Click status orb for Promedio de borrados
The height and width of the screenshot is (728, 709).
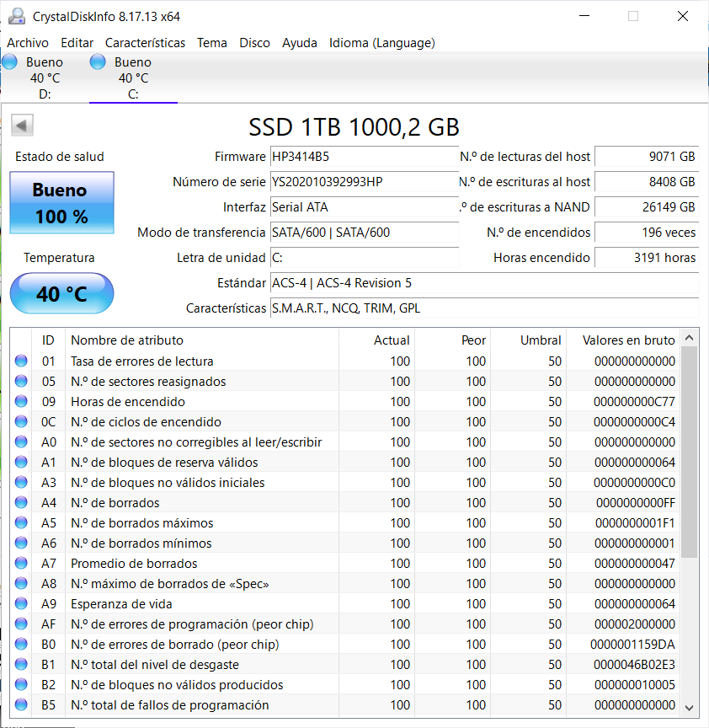tap(21, 564)
